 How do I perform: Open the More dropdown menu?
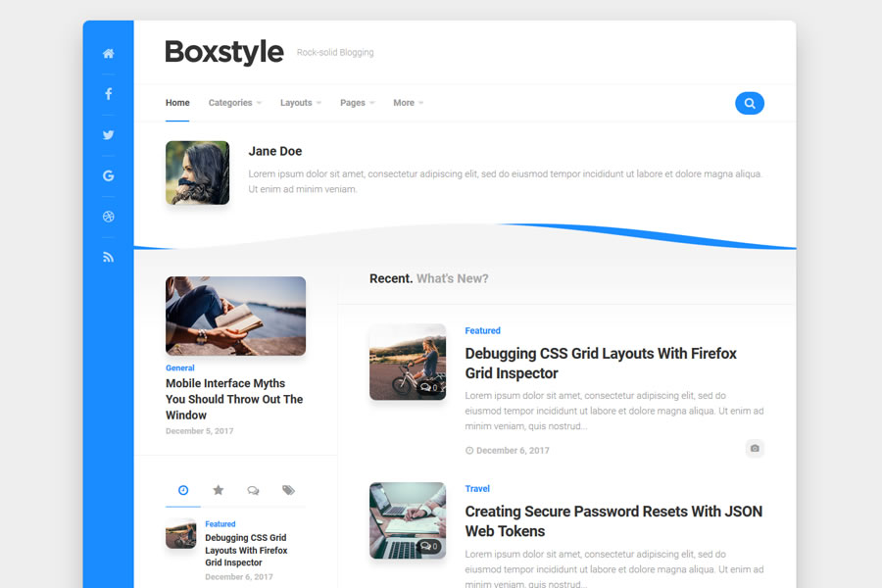click(408, 103)
